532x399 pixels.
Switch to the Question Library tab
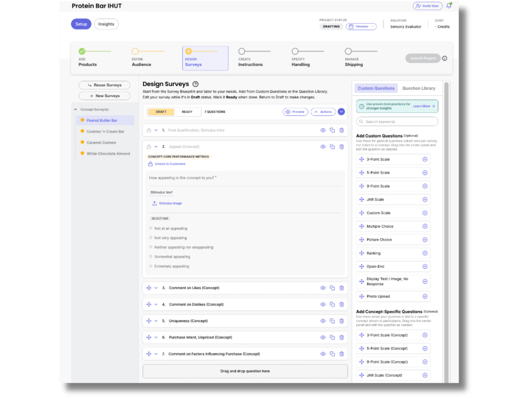coord(418,88)
